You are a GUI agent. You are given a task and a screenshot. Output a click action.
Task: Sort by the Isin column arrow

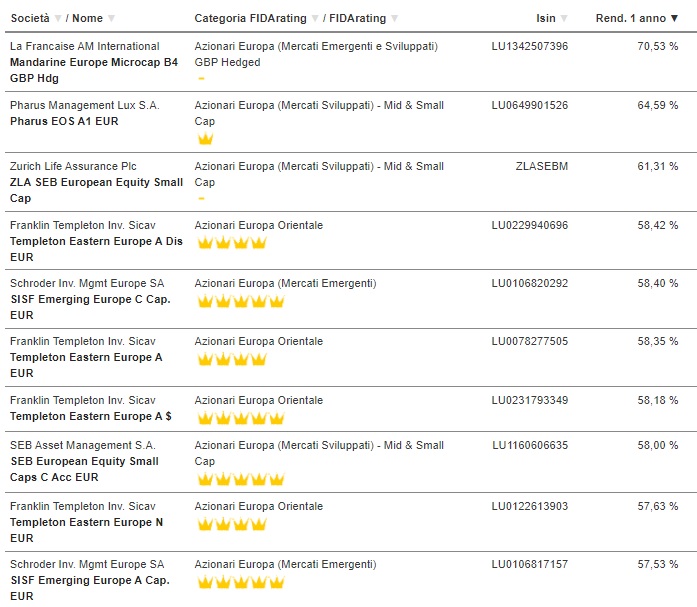(x=564, y=18)
